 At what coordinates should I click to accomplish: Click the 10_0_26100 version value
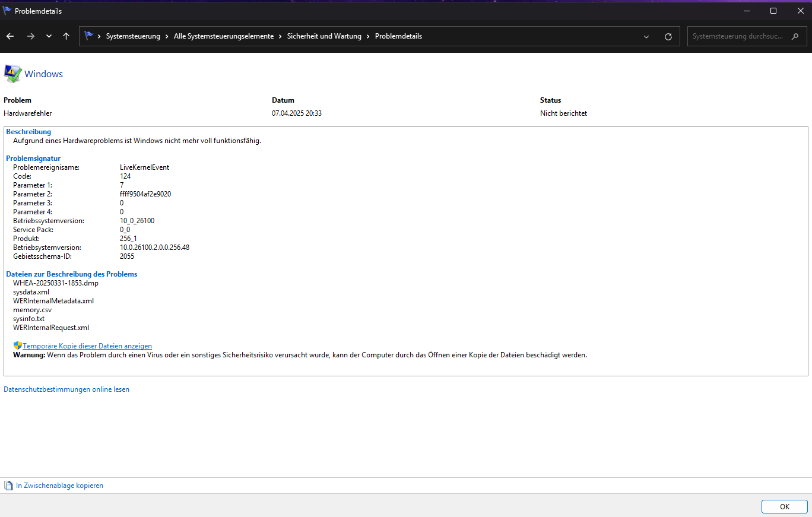(x=137, y=221)
